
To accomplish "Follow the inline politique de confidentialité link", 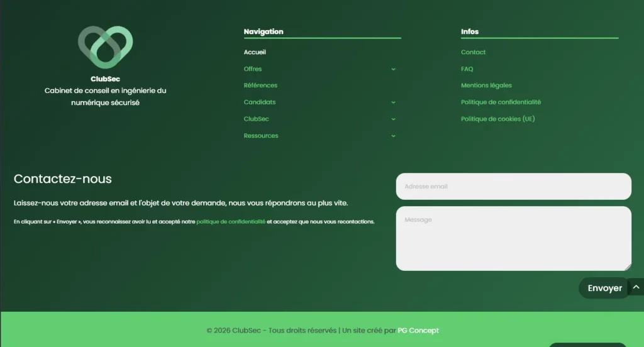I will [x=231, y=222].
